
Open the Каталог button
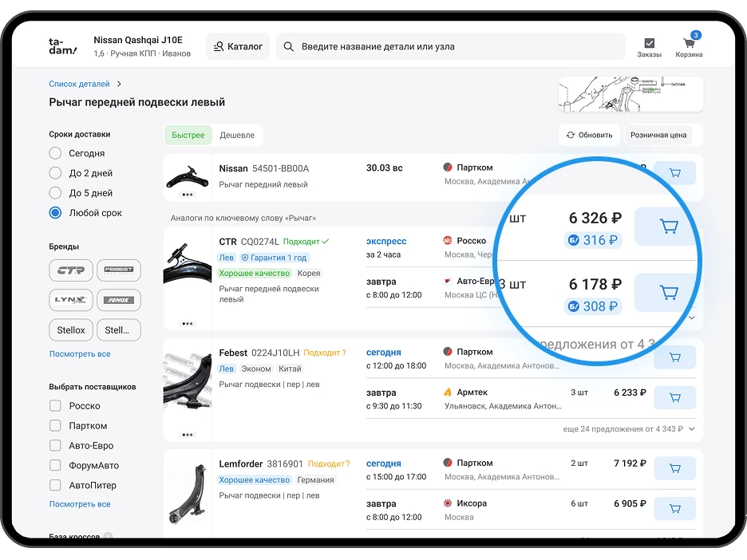[238, 46]
